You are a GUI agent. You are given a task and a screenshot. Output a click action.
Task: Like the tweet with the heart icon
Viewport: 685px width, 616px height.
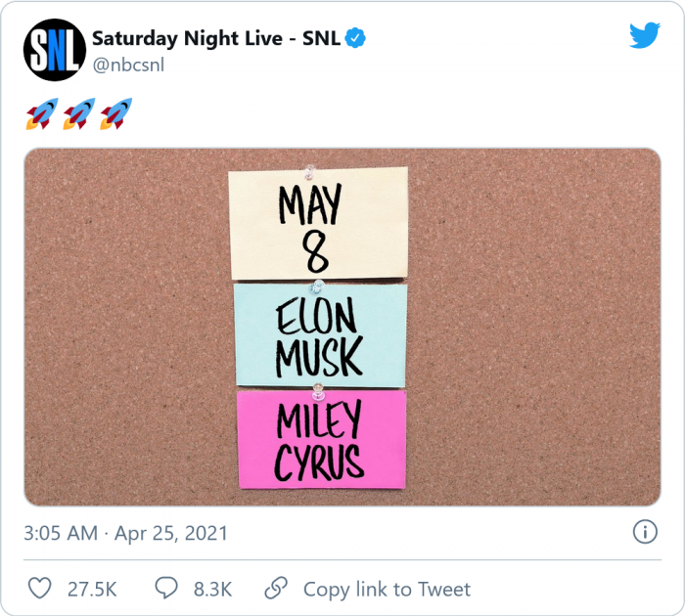(40, 589)
